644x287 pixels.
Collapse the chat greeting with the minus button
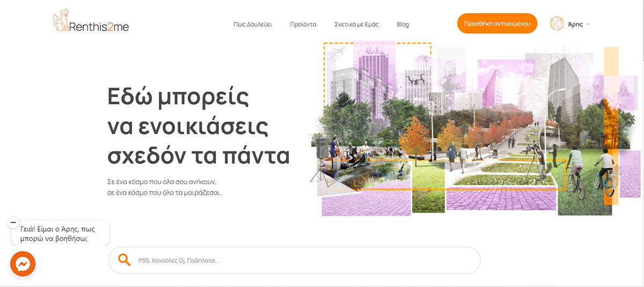(x=13, y=222)
